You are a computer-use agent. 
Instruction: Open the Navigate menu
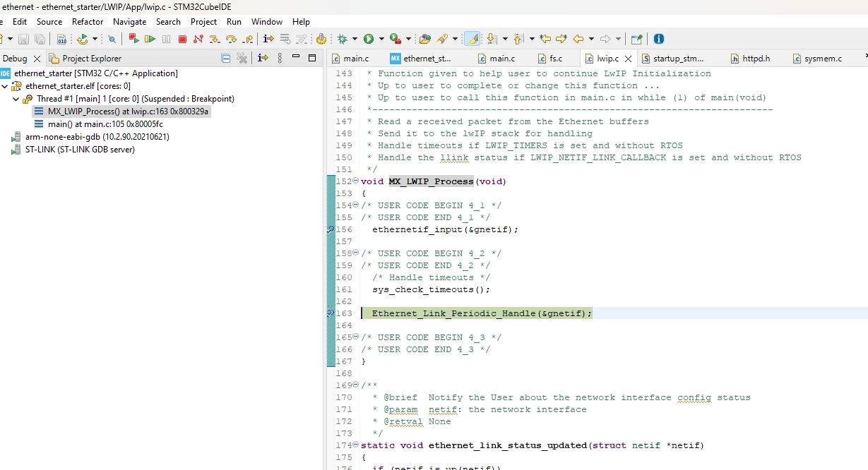click(130, 22)
